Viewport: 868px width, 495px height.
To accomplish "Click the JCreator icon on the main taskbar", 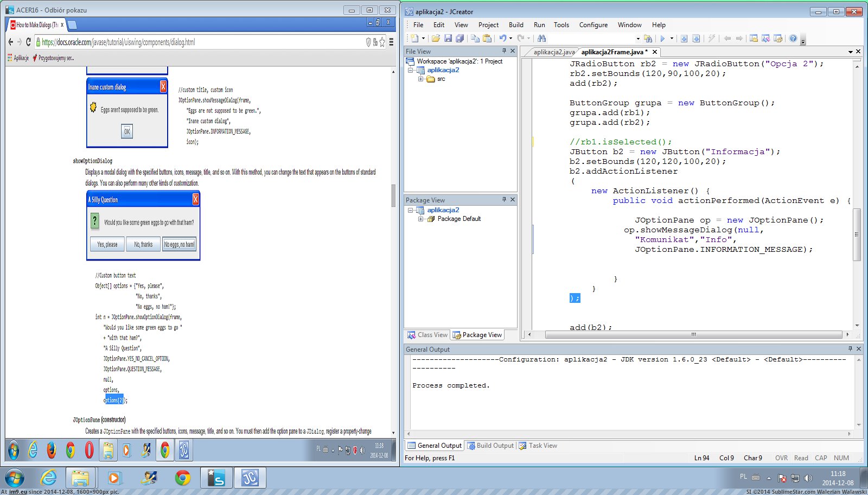I will coord(250,478).
